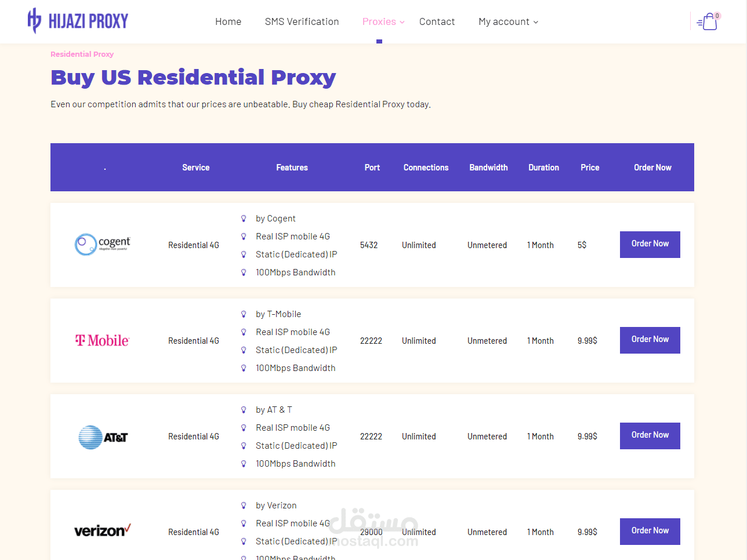Open the shopping cart icon
Viewport: 747px width, 560px height.
[707, 22]
